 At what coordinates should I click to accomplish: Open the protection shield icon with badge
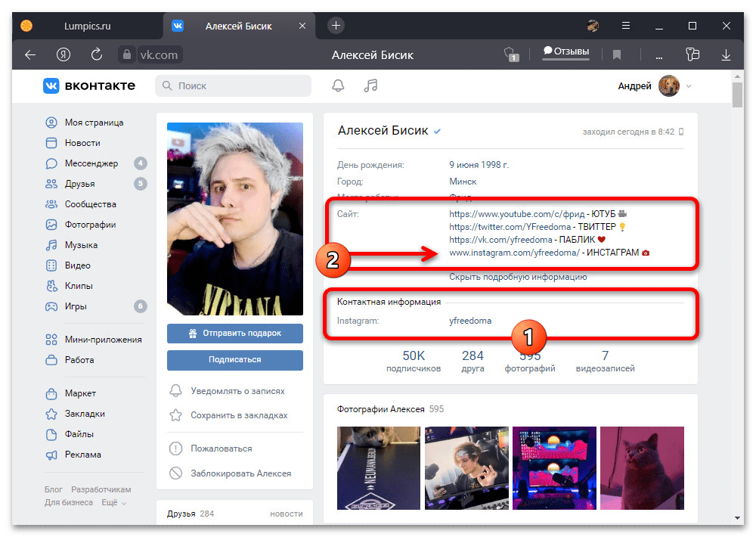511,54
